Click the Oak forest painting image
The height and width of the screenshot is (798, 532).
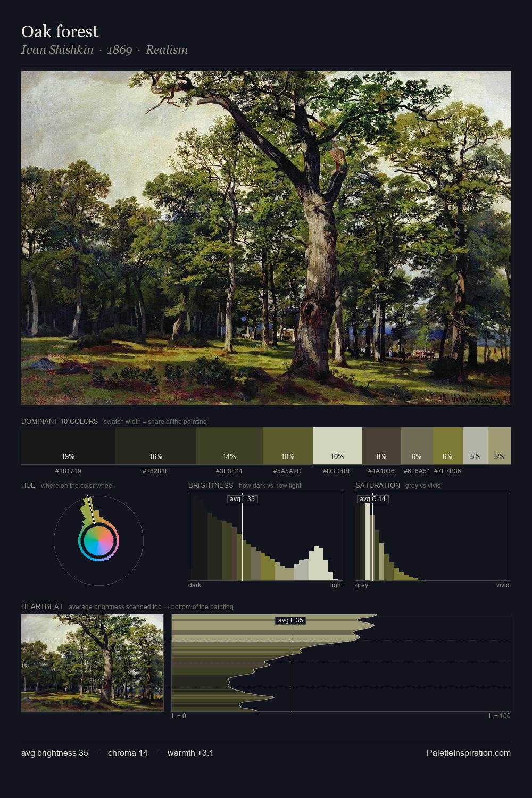point(266,238)
